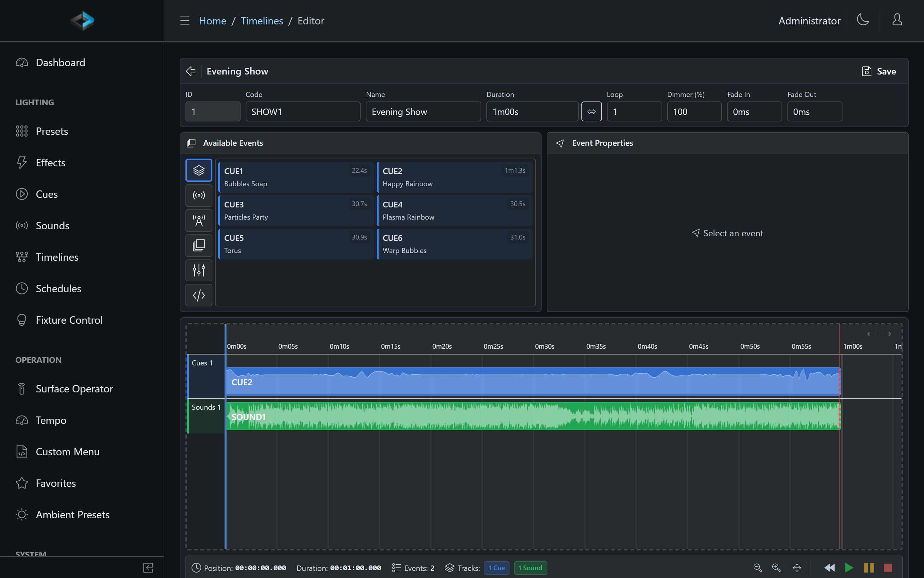
Task: Choose the CUE1 Bubbles Soap event
Action: click(x=296, y=177)
